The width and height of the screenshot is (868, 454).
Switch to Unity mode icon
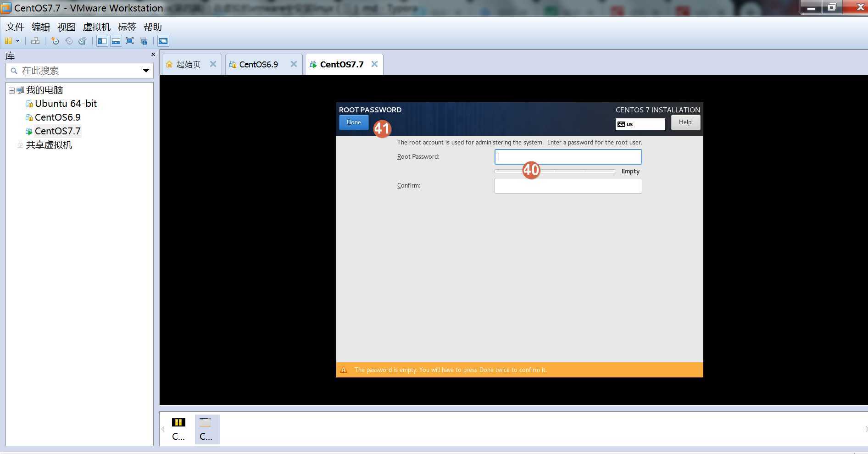point(144,41)
